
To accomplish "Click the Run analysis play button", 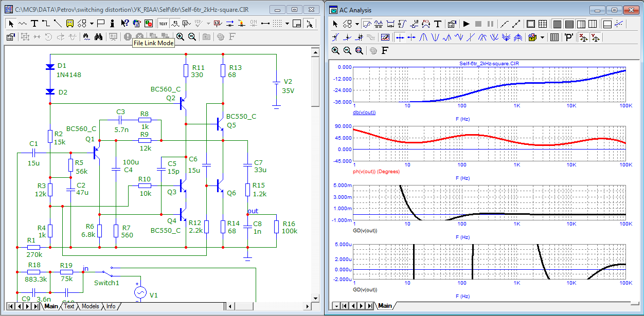I will [467, 24].
